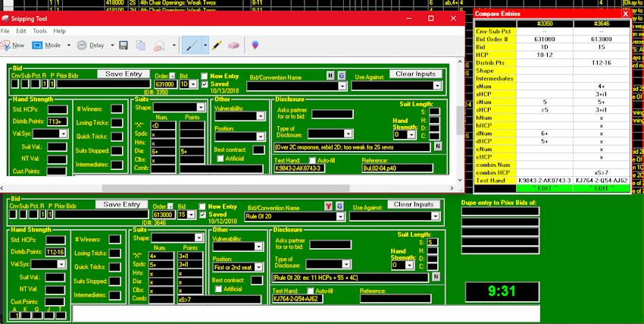Open the Pen color options arrow

pos(205,46)
